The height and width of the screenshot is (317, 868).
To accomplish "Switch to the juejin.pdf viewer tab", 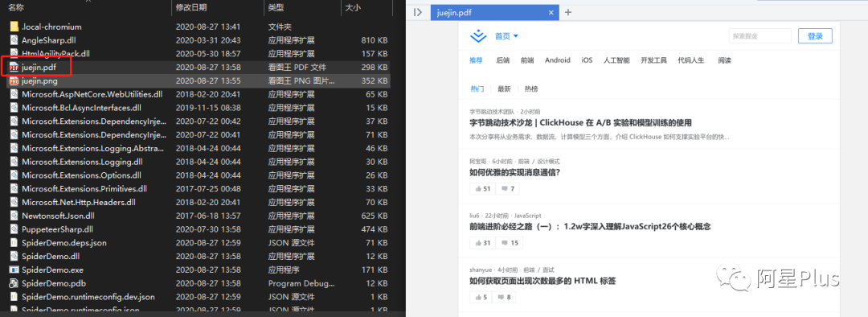I will point(494,12).
